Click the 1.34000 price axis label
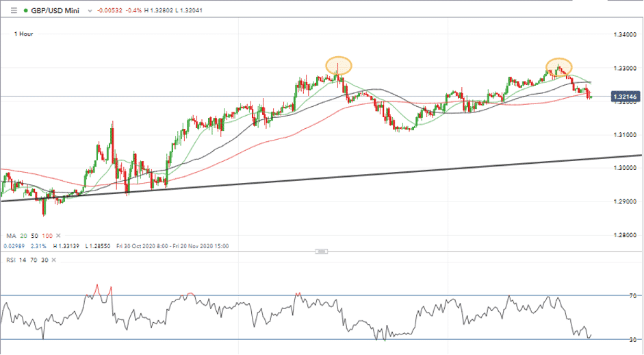 (625, 34)
